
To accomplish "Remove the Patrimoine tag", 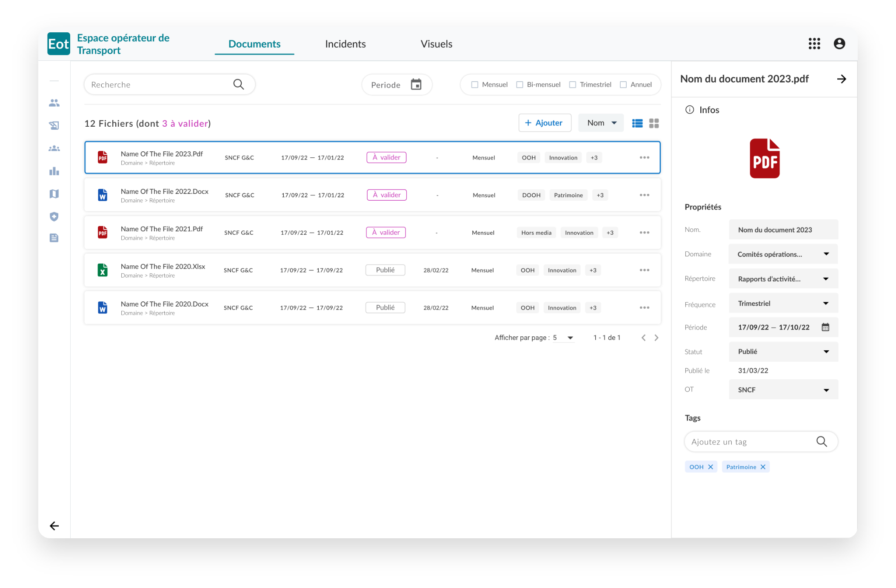I will coord(763,467).
